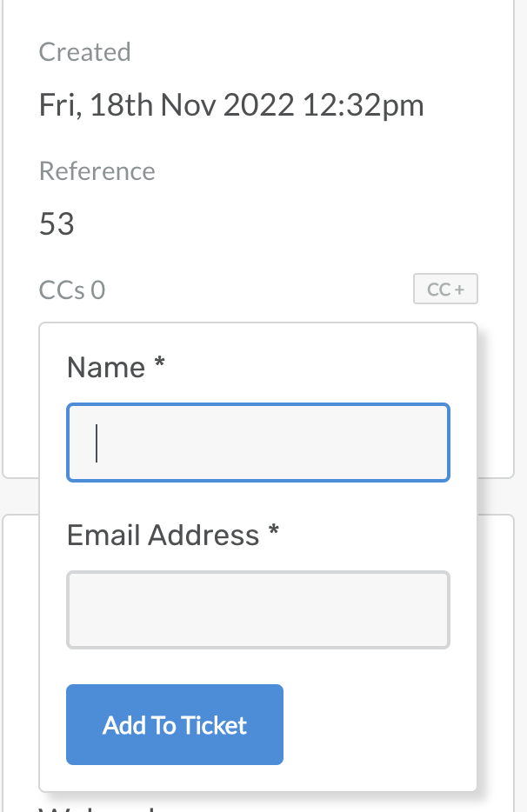Click the zero in CCs 0
Viewport: 527px width, 812px height.
click(x=97, y=290)
